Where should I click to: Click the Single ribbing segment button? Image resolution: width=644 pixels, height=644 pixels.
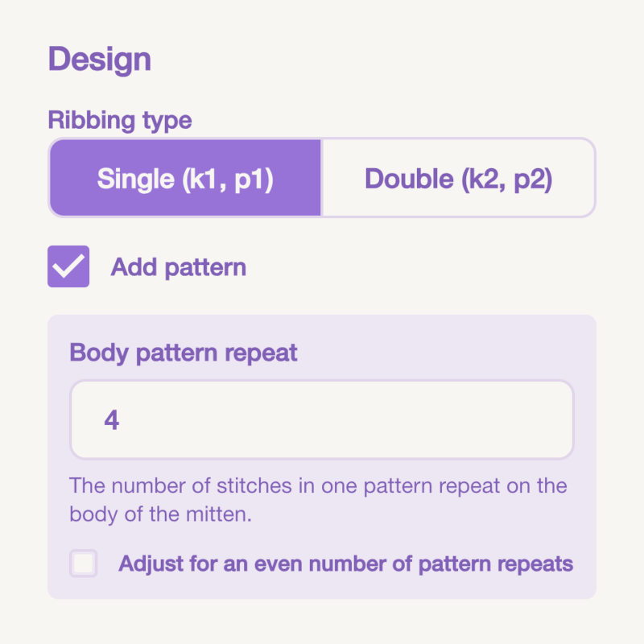click(x=184, y=178)
